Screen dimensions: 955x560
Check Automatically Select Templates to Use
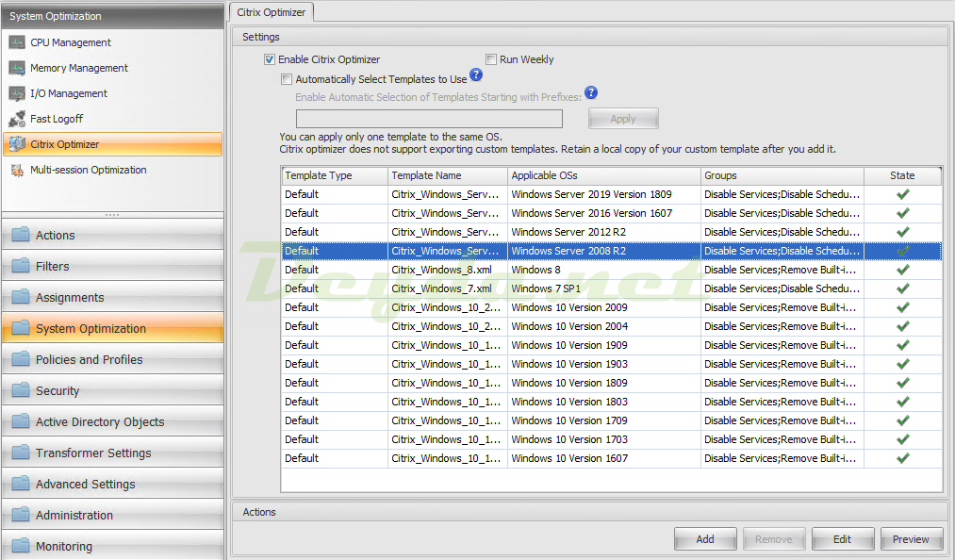(287, 80)
